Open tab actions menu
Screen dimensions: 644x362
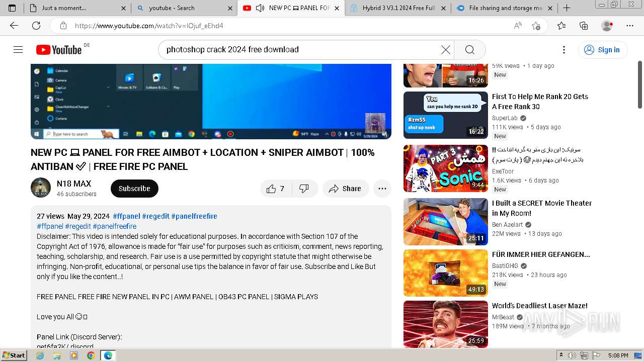click(x=12, y=8)
